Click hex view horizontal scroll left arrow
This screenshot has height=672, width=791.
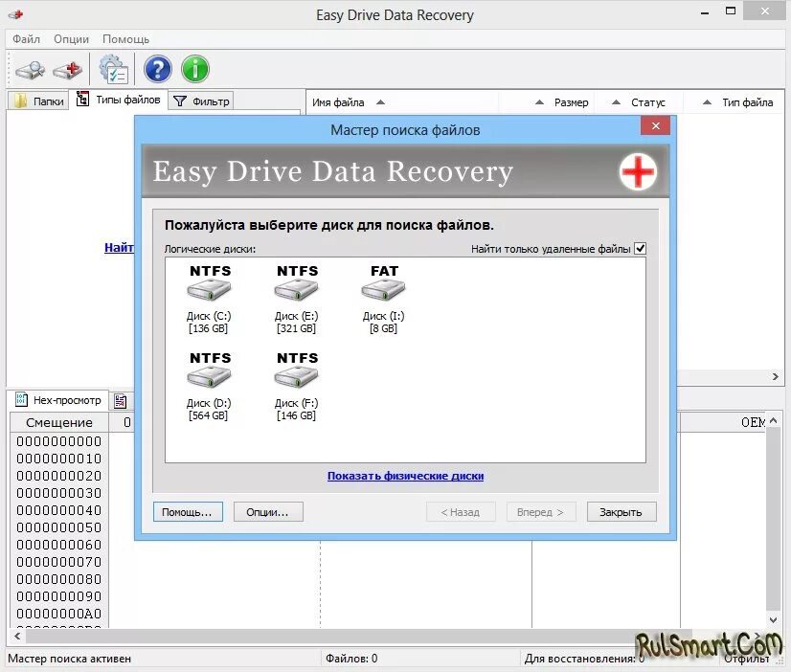[17, 637]
